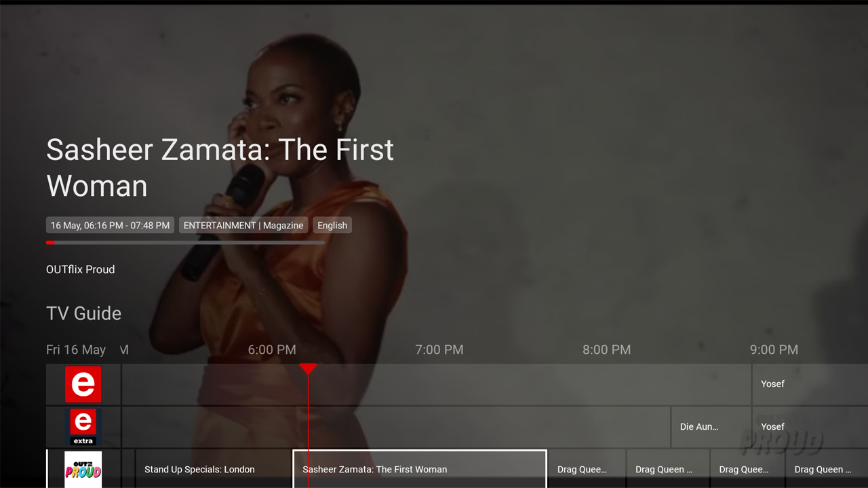Click the 9:00 PM time header
868x488 pixels.
[774, 350]
